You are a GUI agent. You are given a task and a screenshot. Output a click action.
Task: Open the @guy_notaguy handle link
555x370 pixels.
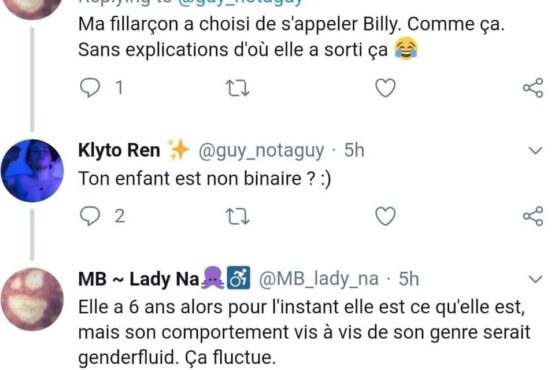[261, 150]
